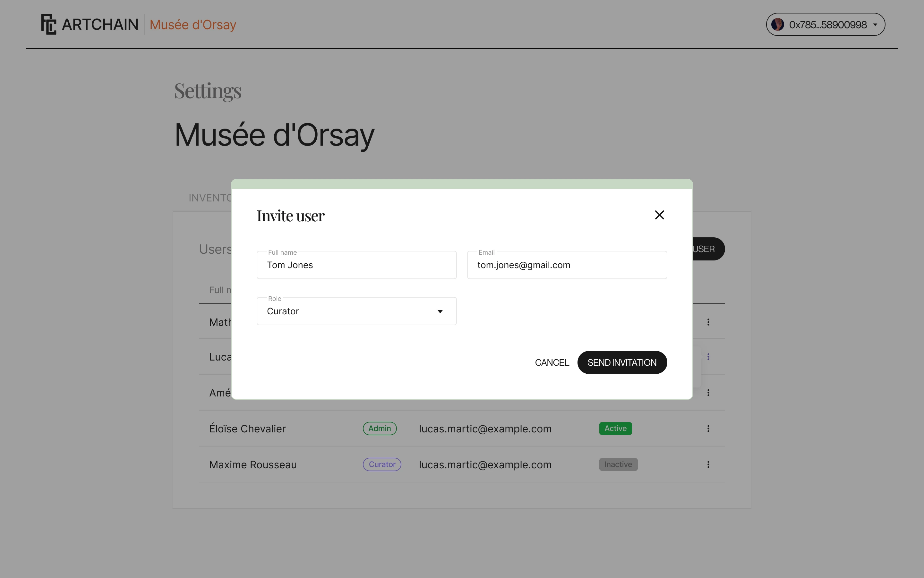
Task: Click the 0x785...58900998 wallet address
Action: (x=828, y=25)
